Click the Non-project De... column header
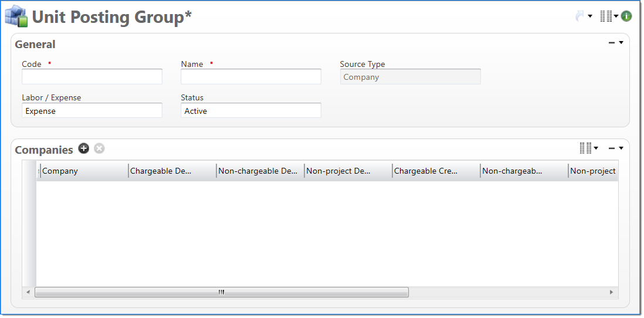The width and height of the screenshot is (644, 318). (x=348, y=171)
